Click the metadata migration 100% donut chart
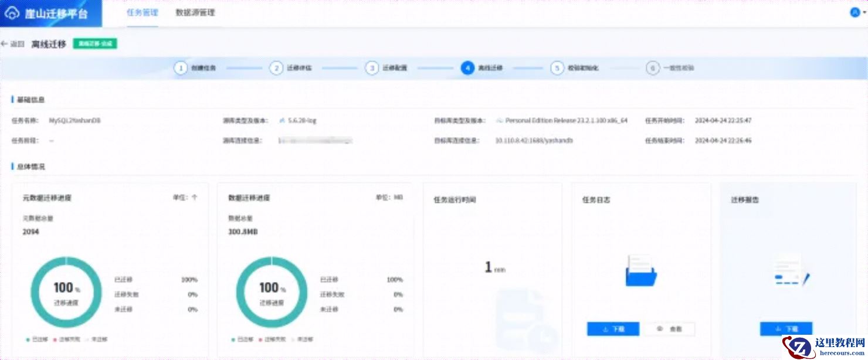The width and height of the screenshot is (868, 360). click(66, 292)
